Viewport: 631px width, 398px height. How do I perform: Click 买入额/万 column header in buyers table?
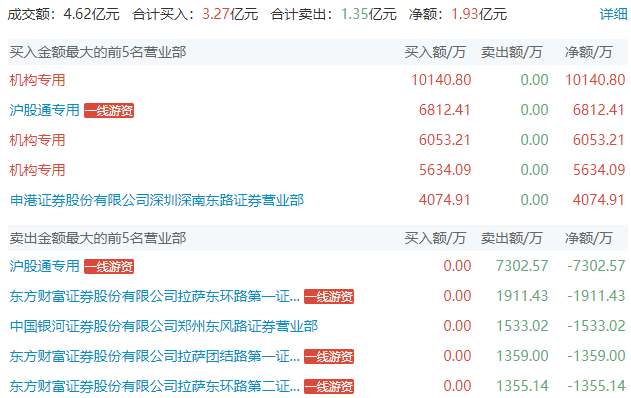coord(435,52)
